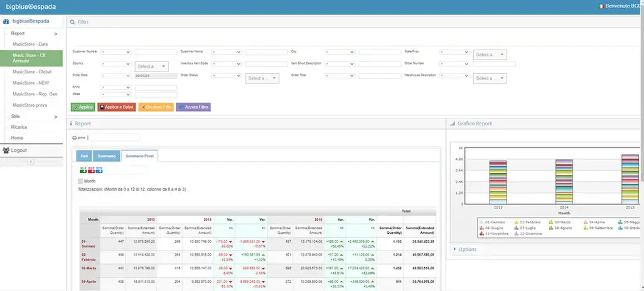Click the Filtri search magnifier icon

[x=73, y=22]
